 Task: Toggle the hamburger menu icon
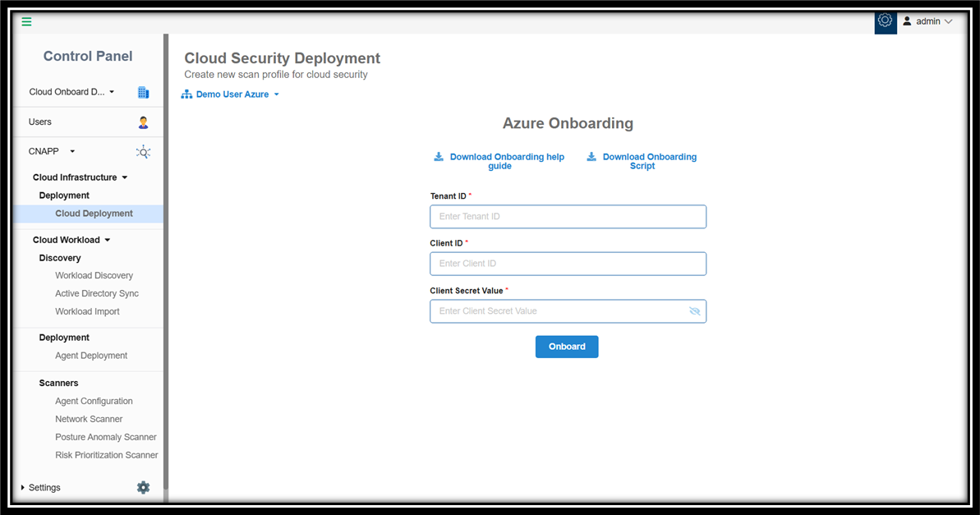tap(26, 22)
